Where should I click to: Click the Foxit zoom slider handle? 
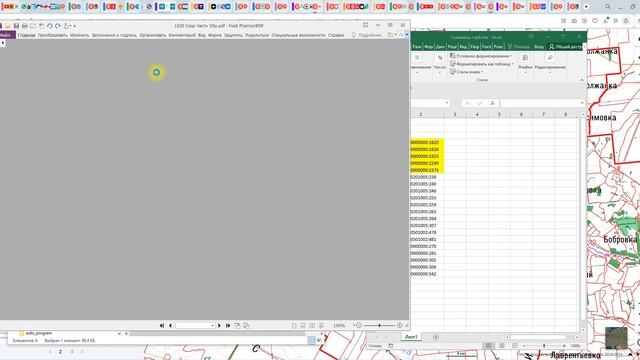[x=379, y=326]
